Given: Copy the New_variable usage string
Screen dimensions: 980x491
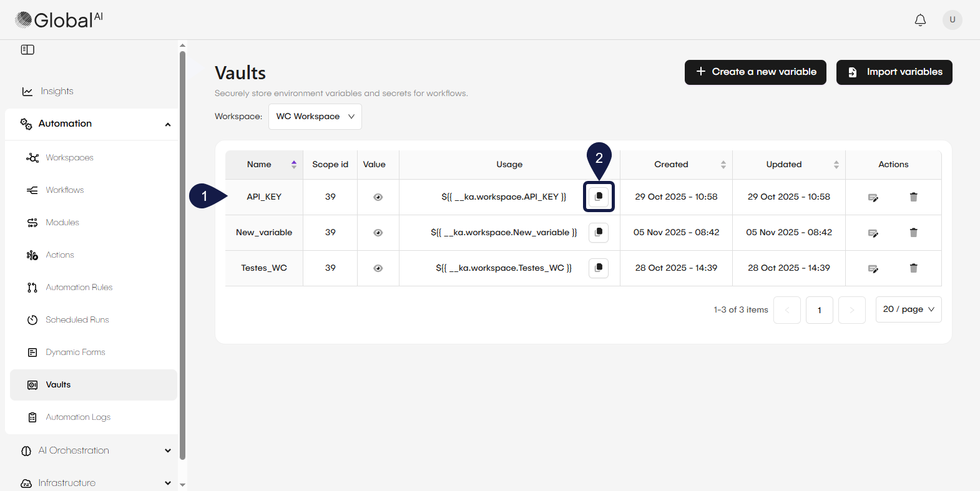Looking at the screenshot, I should pos(599,232).
